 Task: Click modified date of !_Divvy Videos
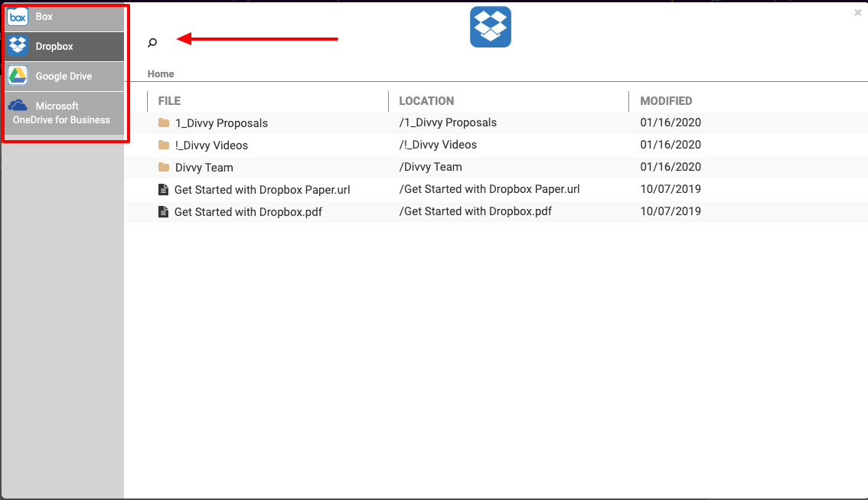click(x=671, y=145)
